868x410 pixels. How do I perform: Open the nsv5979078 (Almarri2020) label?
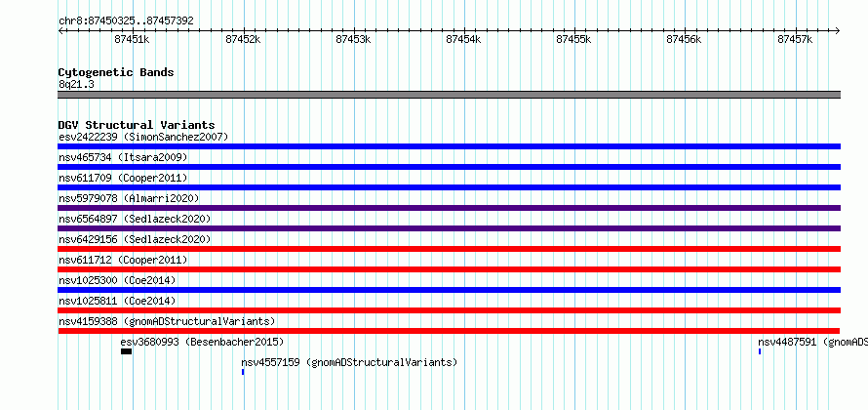[129, 198]
